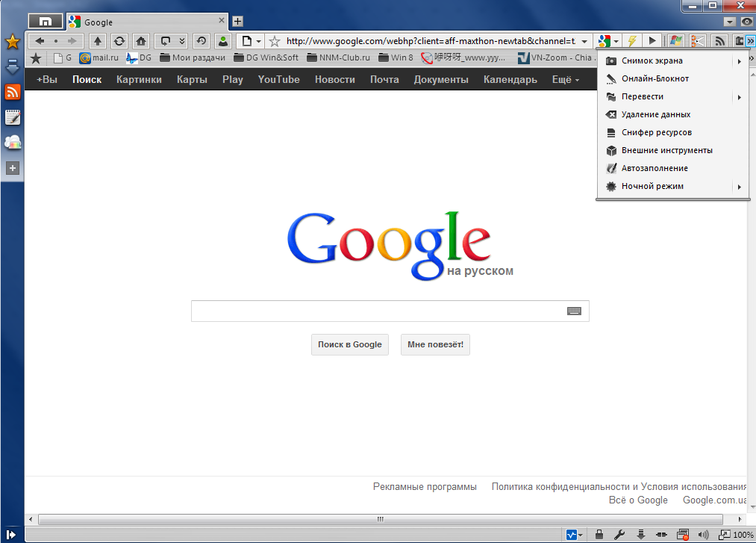Open the Рекламные программы link
This screenshot has width=756, height=543.
click(425, 487)
